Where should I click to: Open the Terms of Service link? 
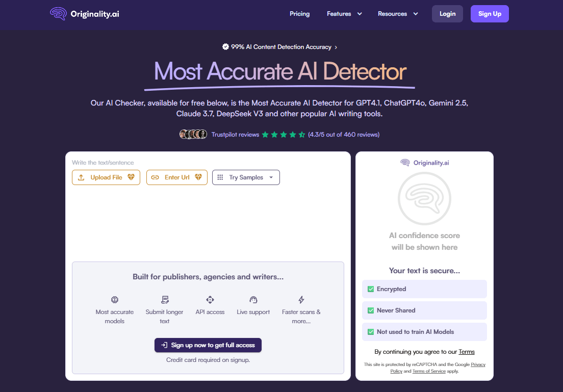click(x=429, y=371)
